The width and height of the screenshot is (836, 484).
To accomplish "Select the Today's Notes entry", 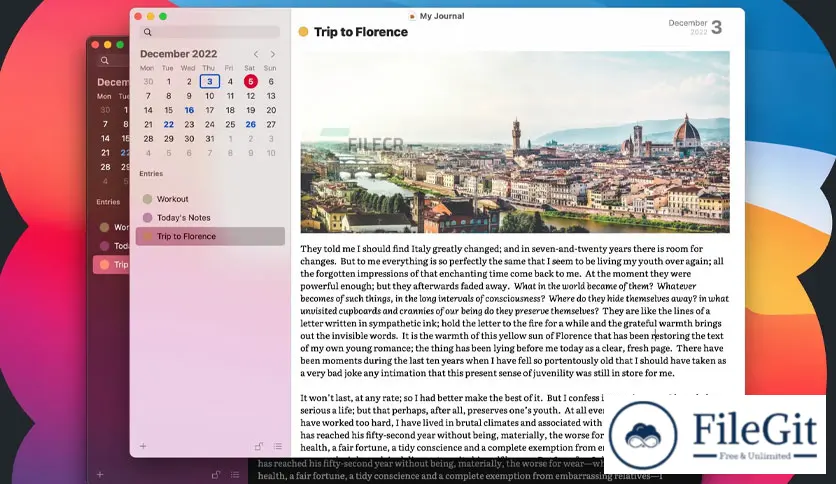I will coord(210,217).
